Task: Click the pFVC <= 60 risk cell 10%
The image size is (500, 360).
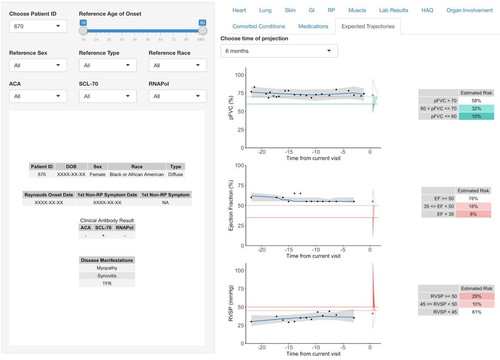Action: coord(476,116)
